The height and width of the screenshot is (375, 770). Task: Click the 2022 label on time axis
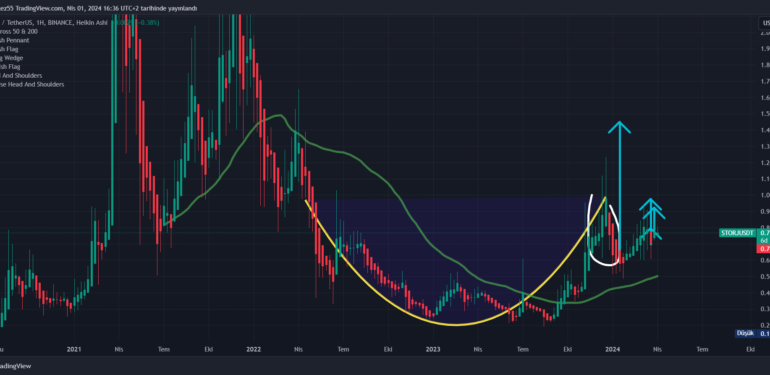253,349
